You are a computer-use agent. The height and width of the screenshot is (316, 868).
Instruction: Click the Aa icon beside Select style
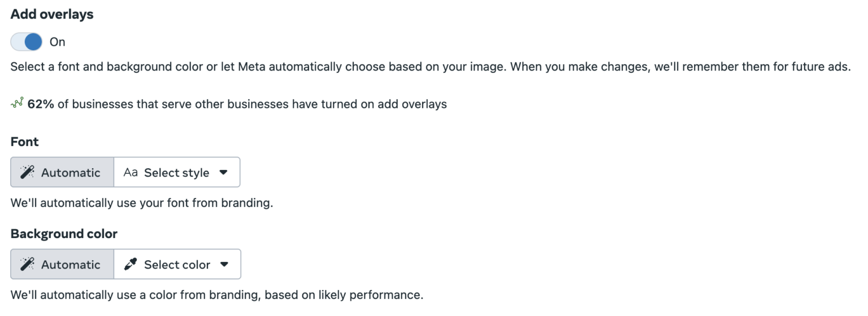point(131,173)
